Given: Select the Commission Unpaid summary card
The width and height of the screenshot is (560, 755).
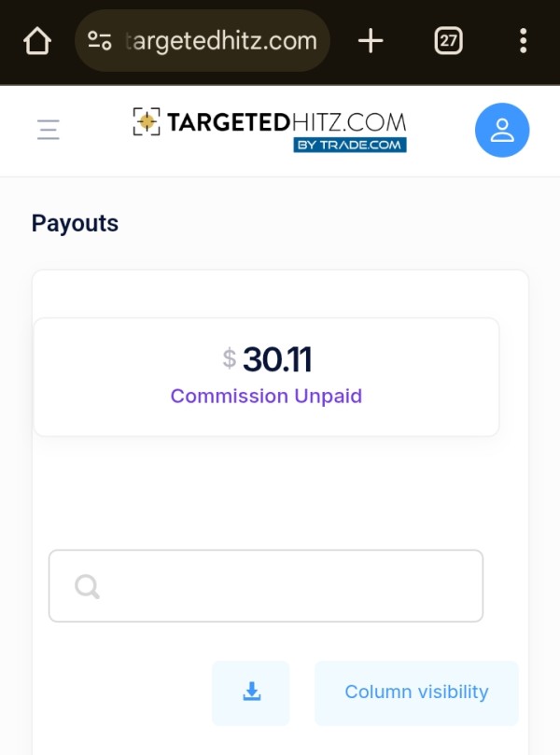Looking at the screenshot, I should coord(266,377).
